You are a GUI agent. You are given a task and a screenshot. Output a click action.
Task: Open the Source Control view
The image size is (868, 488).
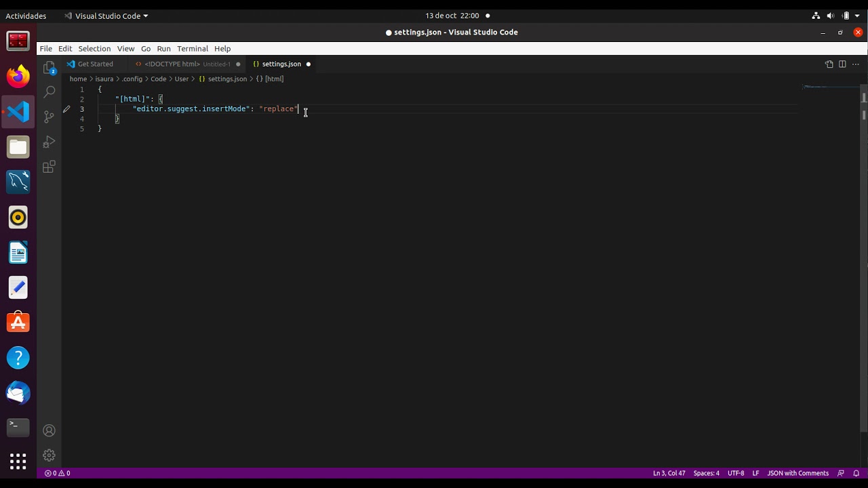[x=49, y=117]
